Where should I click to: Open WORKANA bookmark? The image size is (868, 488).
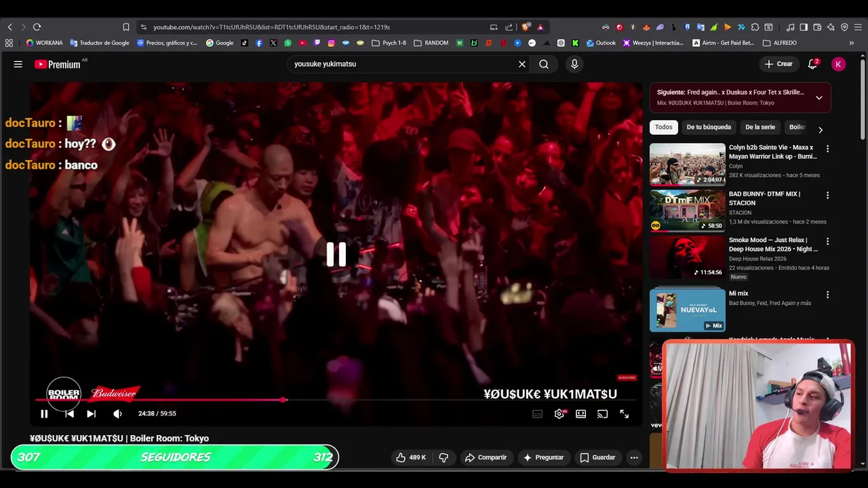pyautogui.click(x=44, y=43)
